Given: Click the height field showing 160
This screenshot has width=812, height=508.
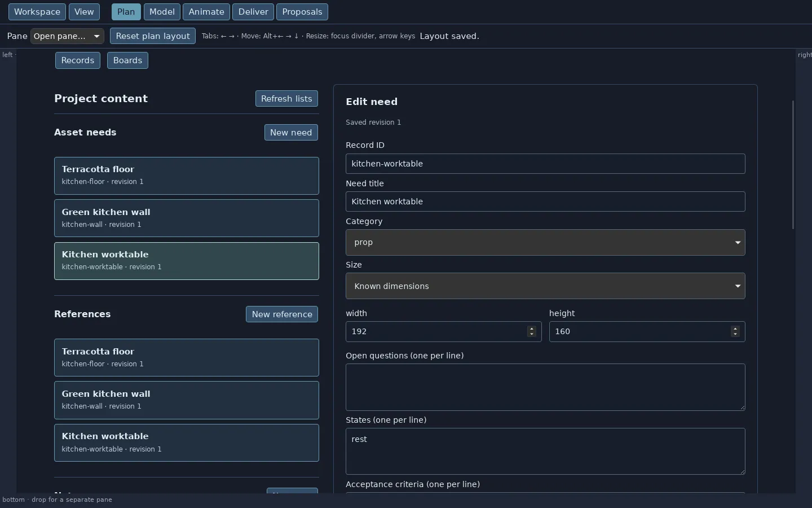Looking at the screenshot, I should coord(647,331).
